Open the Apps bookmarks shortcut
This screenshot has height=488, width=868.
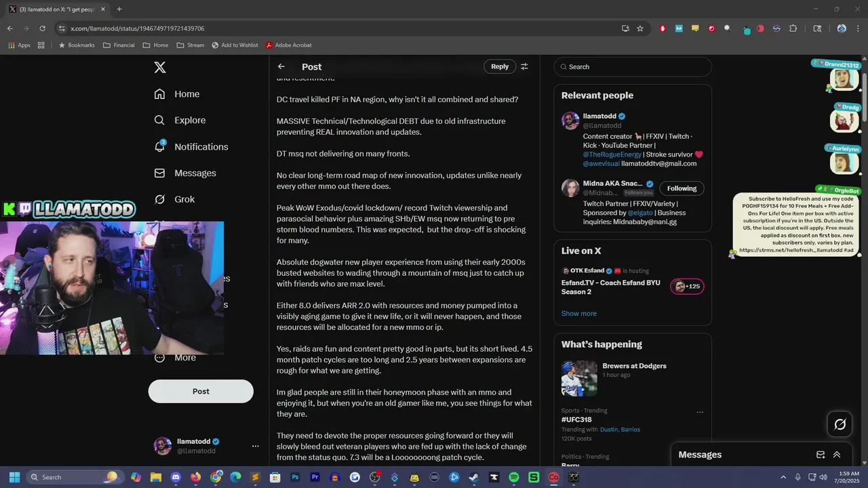pyautogui.click(x=19, y=45)
